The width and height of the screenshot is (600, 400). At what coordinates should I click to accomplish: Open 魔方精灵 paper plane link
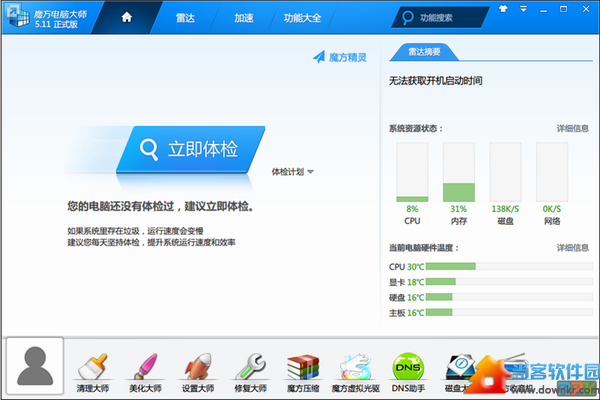(x=340, y=57)
